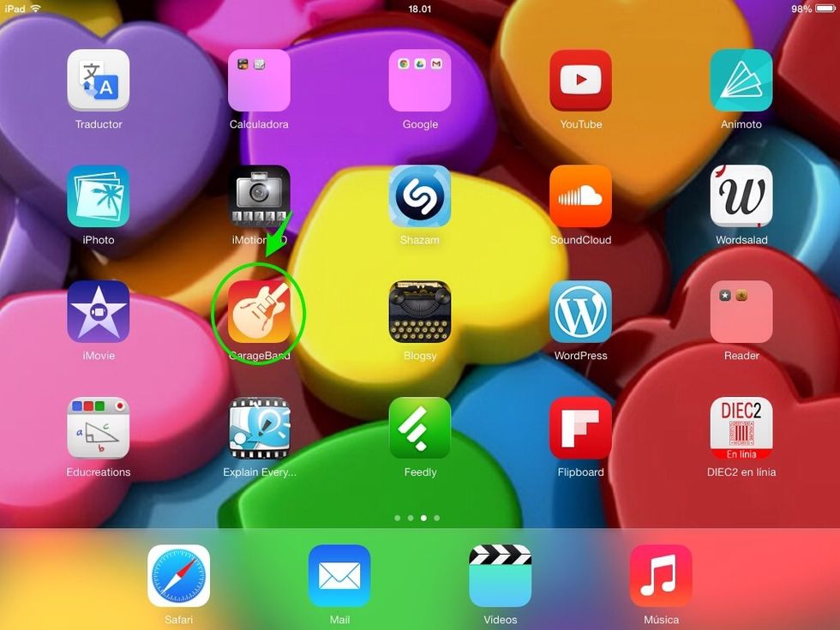Open the iPhoto app

point(99,196)
